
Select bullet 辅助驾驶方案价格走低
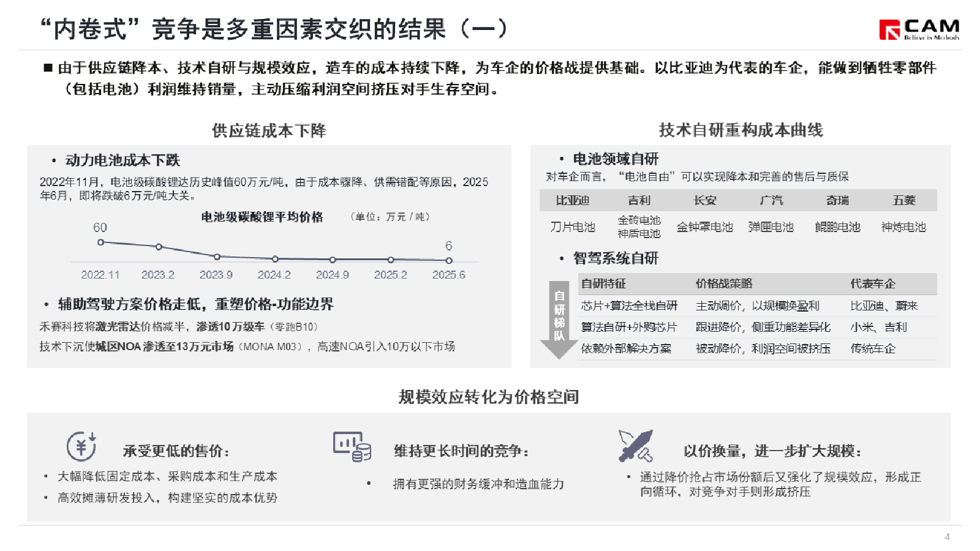195,304
